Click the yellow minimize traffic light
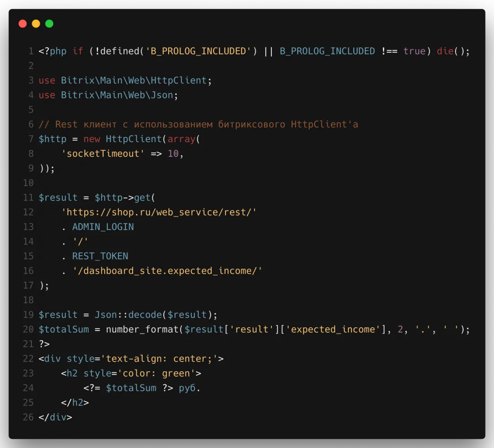This screenshot has height=448, width=494. click(x=36, y=24)
